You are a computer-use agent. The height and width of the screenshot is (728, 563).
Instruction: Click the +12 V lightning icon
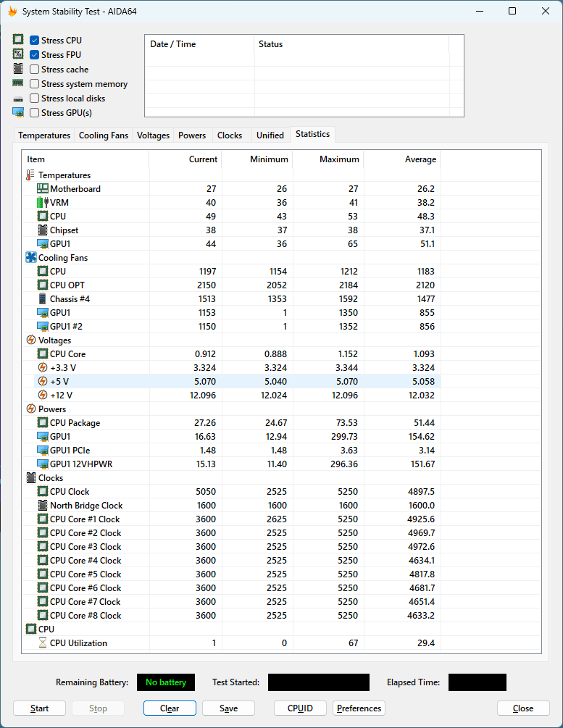[x=43, y=395]
